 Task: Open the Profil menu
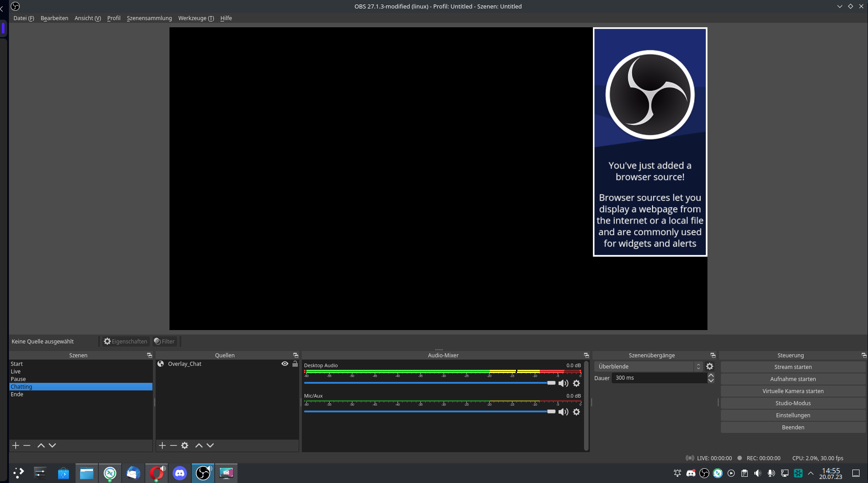point(114,18)
